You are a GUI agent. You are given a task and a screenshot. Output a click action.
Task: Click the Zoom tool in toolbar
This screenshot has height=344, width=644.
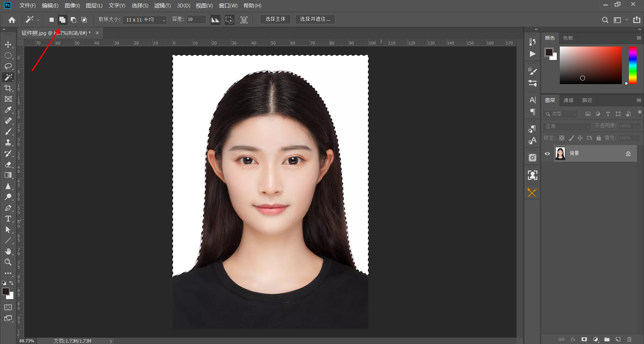(x=8, y=262)
